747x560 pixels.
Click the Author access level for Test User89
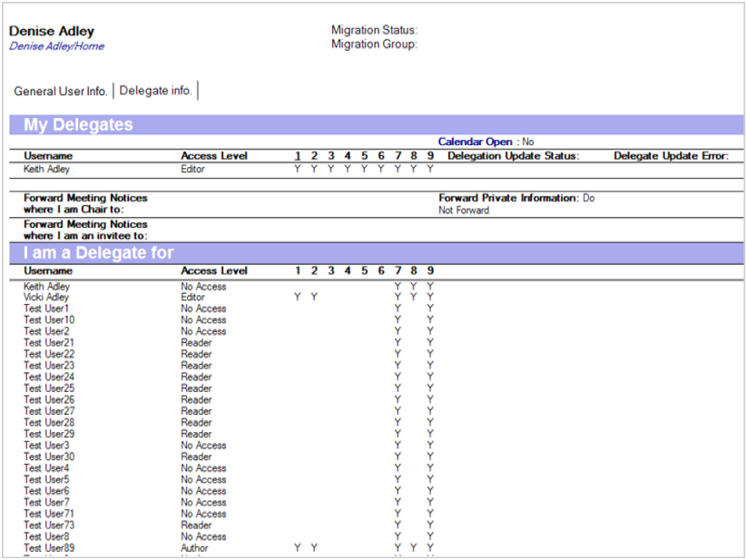point(194,548)
